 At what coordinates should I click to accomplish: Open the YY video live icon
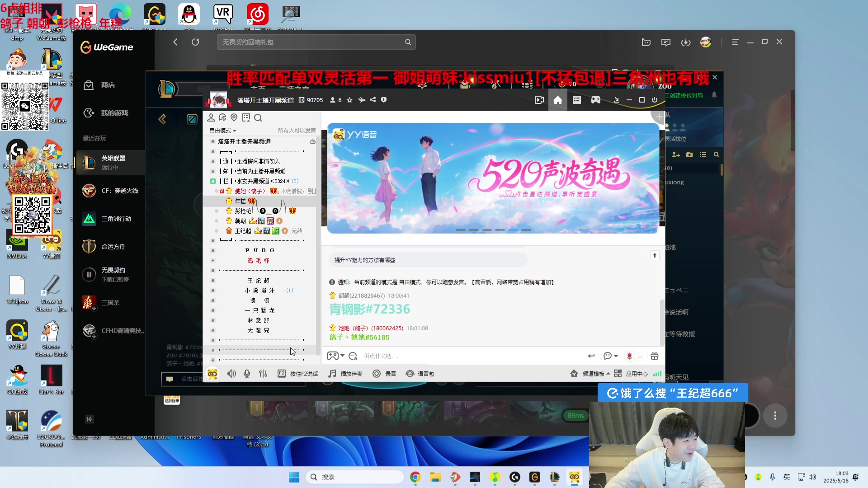pos(539,100)
